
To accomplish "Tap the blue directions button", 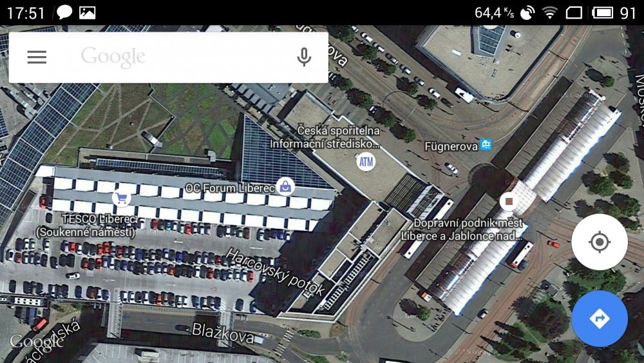I will [599, 319].
